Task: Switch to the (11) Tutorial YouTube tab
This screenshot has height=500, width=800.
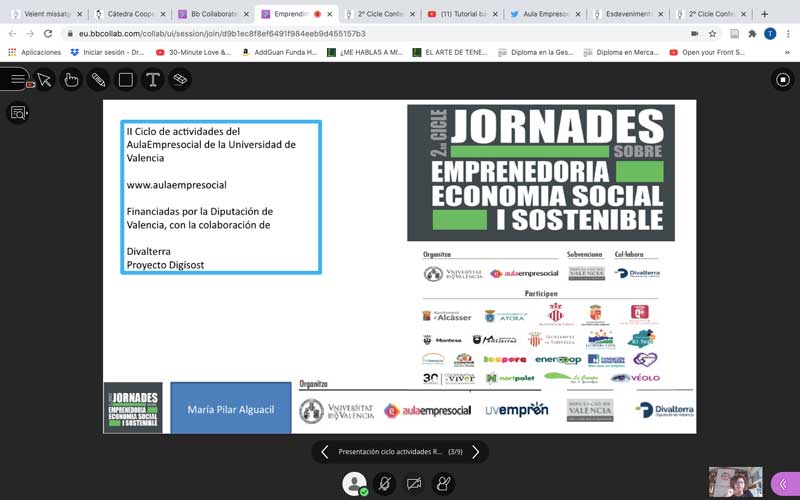Action: [x=462, y=14]
